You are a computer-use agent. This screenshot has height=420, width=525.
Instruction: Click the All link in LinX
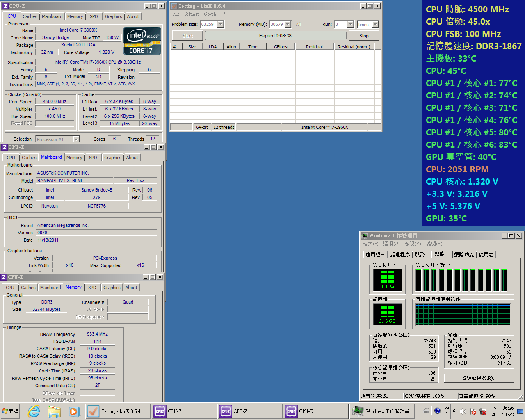[298, 24]
